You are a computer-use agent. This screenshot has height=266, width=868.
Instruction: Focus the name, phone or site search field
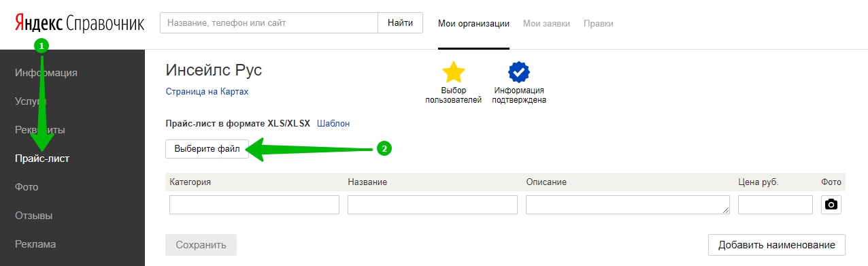[x=269, y=22]
